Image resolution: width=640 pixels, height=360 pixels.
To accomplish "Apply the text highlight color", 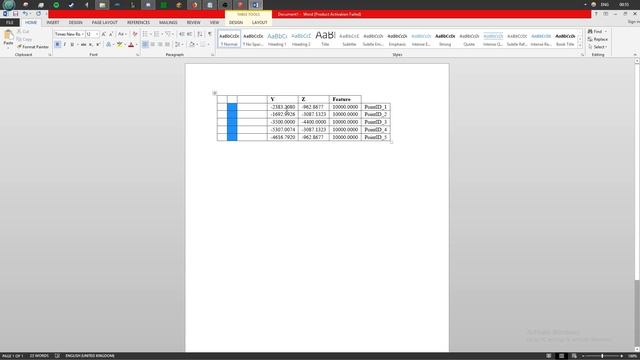I will pos(119,44).
